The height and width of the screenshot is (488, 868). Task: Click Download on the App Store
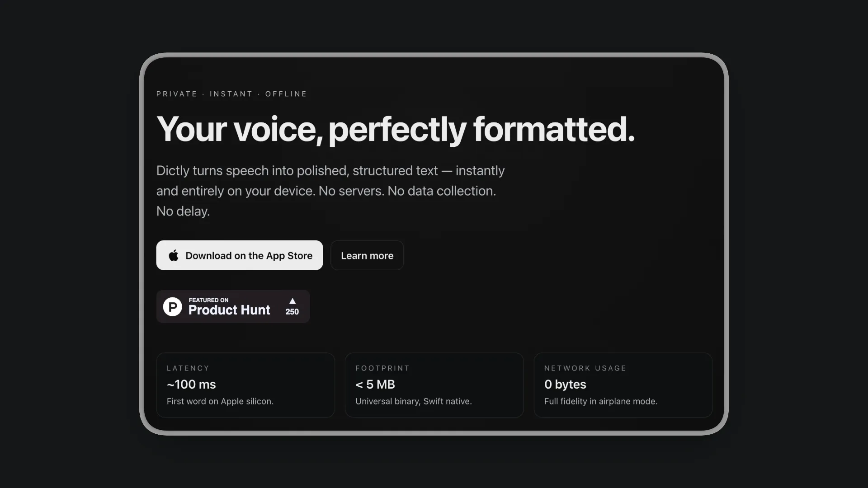tap(239, 255)
